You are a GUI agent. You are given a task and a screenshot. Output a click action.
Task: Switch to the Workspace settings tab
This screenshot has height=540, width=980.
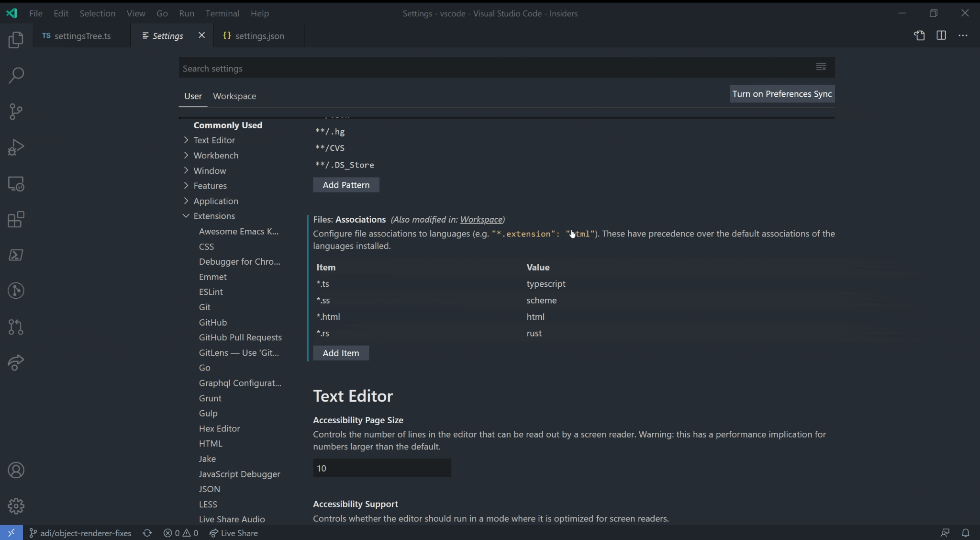click(x=234, y=96)
